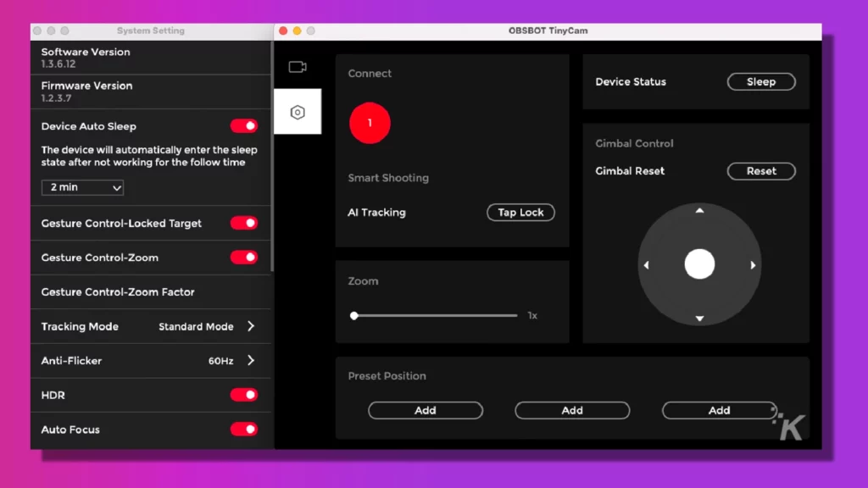The height and width of the screenshot is (488, 868).
Task: Click the Software Version 1.3.6.12 text
Action: pos(86,58)
